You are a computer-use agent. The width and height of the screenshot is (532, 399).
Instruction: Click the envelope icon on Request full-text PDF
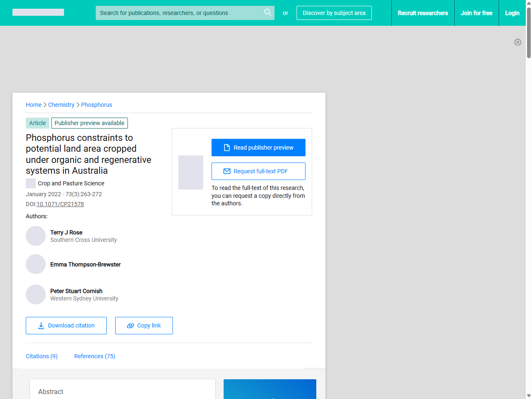pyautogui.click(x=227, y=171)
